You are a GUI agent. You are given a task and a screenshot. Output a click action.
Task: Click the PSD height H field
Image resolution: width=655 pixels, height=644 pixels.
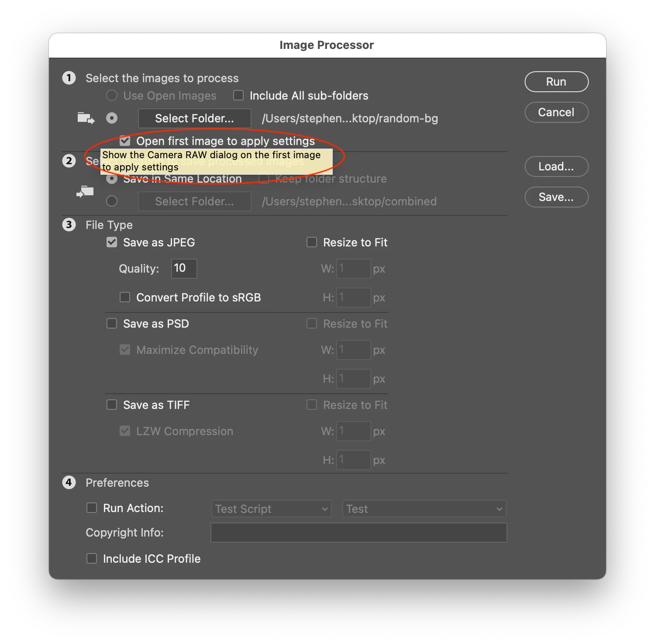click(353, 378)
